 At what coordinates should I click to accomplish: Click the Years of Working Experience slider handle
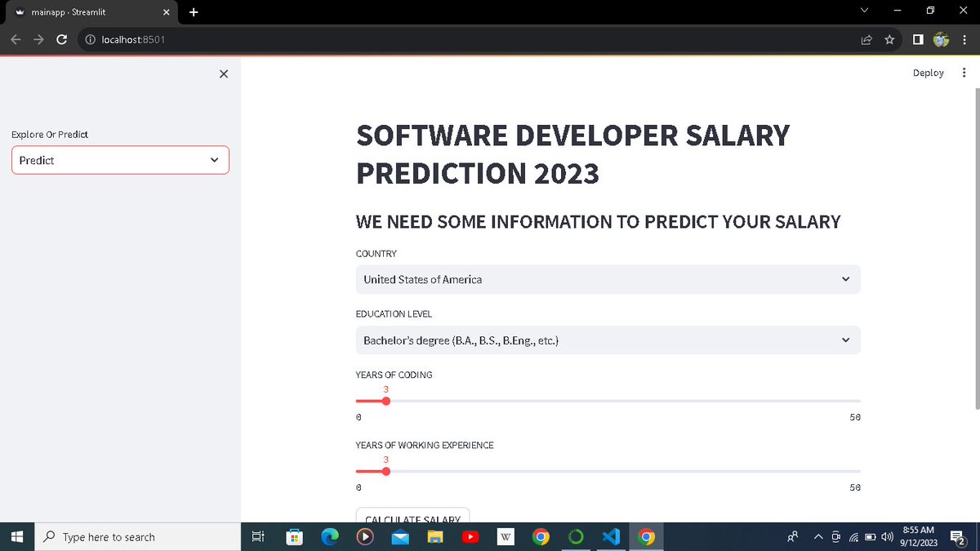click(x=386, y=471)
